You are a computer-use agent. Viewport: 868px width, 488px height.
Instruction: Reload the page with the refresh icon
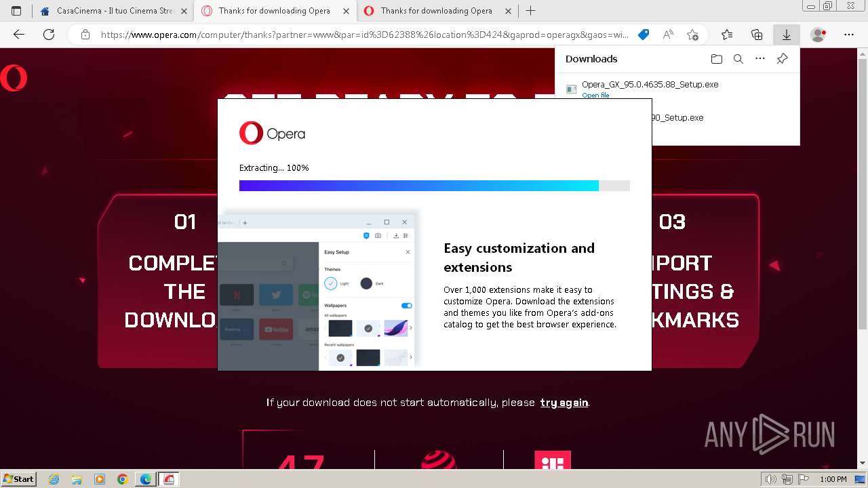coord(49,35)
